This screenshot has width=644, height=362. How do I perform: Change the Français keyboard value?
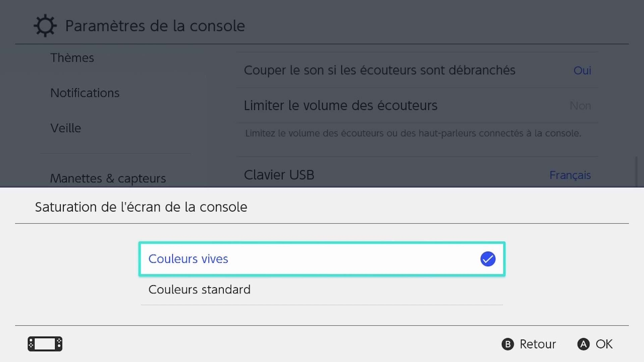coord(570,175)
